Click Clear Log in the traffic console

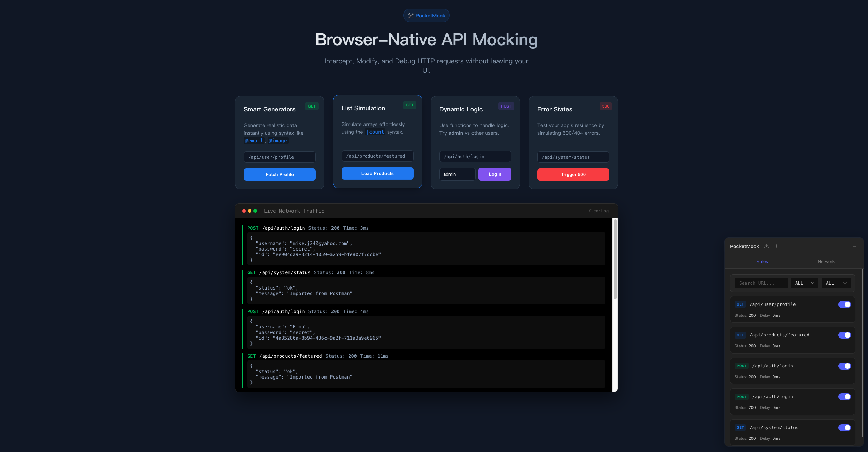599,211
